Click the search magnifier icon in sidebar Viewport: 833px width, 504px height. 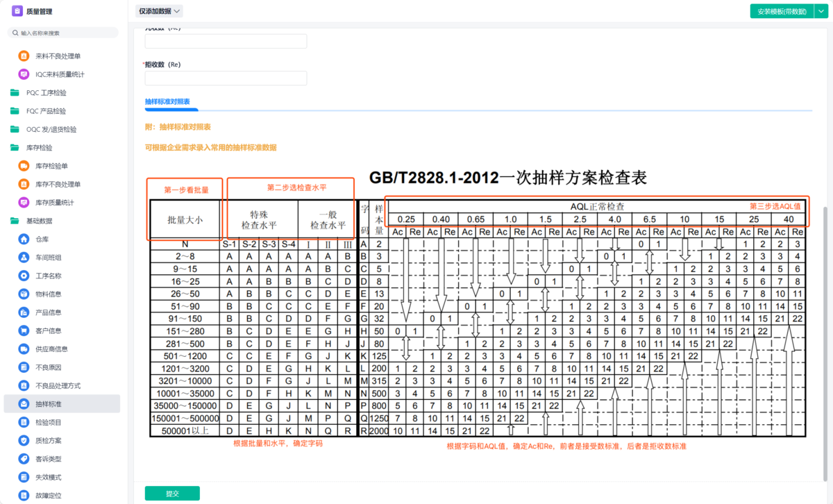[x=15, y=33]
